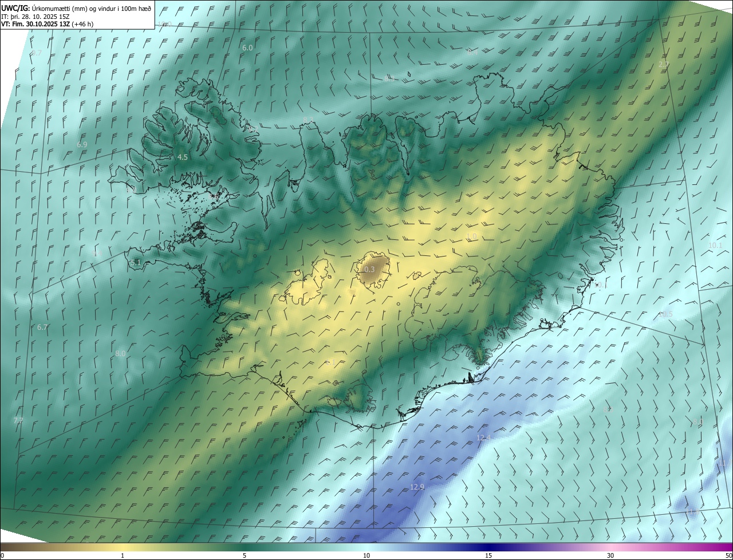Click the colorbar tick labeled '30'
This screenshot has height=560, width=733.
610,555
